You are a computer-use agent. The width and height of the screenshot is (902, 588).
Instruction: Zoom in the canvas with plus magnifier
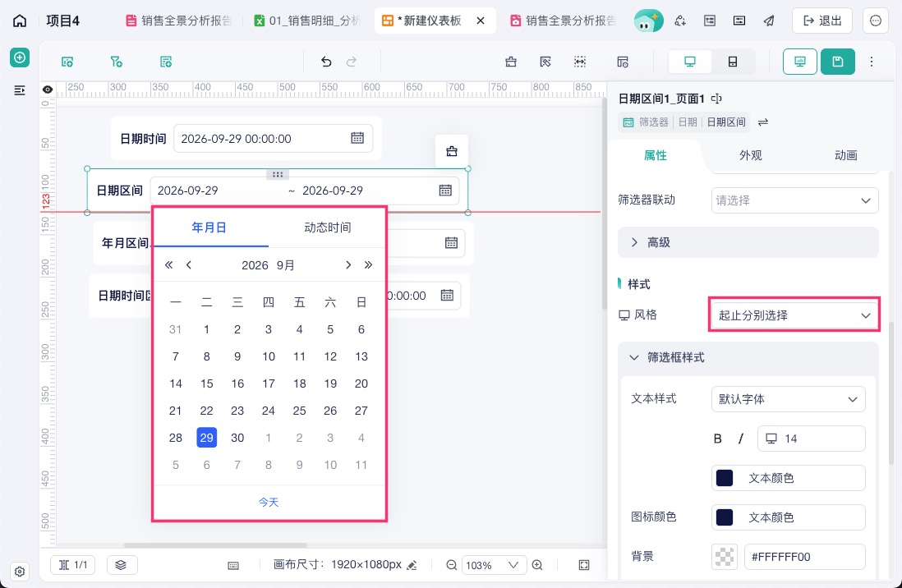click(537, 565)
